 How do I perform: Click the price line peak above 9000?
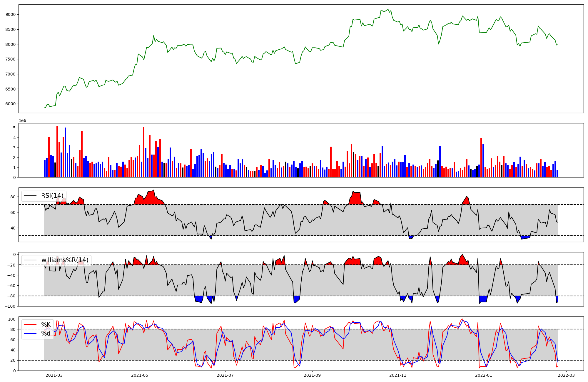[x=388, y=10]
